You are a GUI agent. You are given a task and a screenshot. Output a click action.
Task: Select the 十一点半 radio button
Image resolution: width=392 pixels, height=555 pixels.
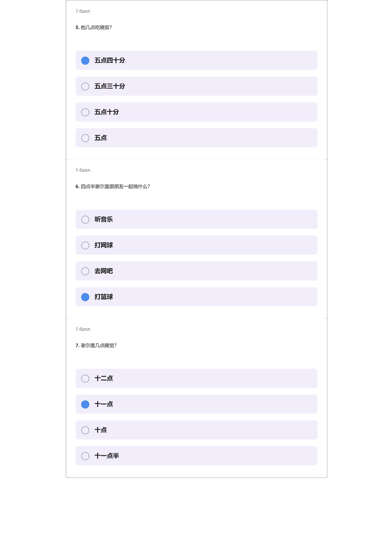coord(85,456)
